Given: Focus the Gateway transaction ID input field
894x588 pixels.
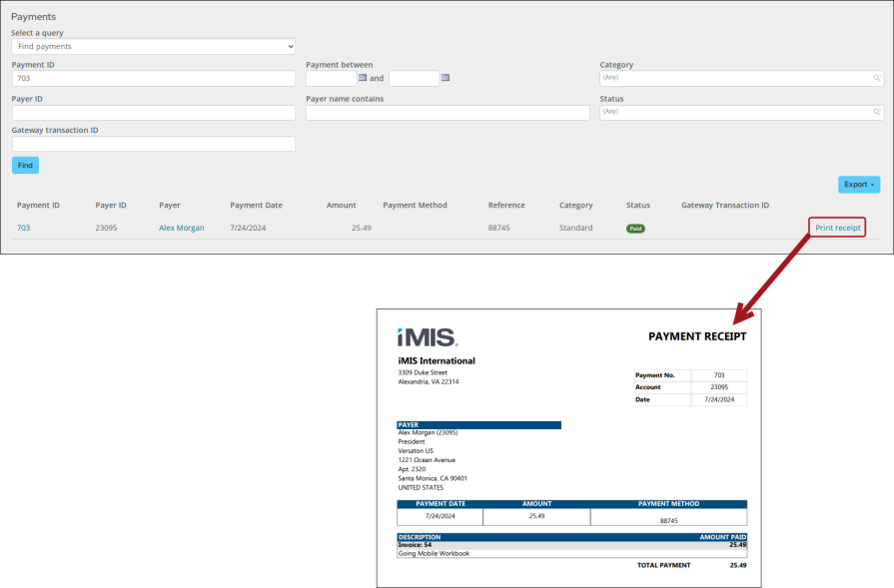Looking at the screenshot, I should pos(154,144).
